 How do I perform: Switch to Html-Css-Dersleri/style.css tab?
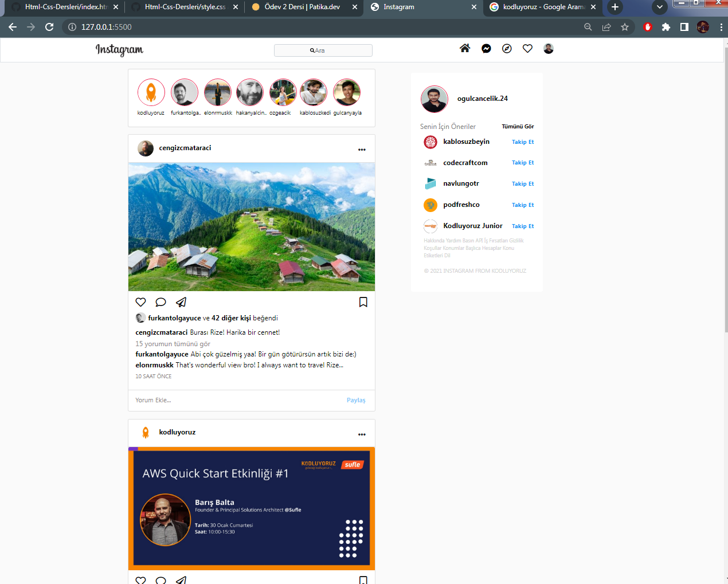pyautogui.click(x=183, y=7)
